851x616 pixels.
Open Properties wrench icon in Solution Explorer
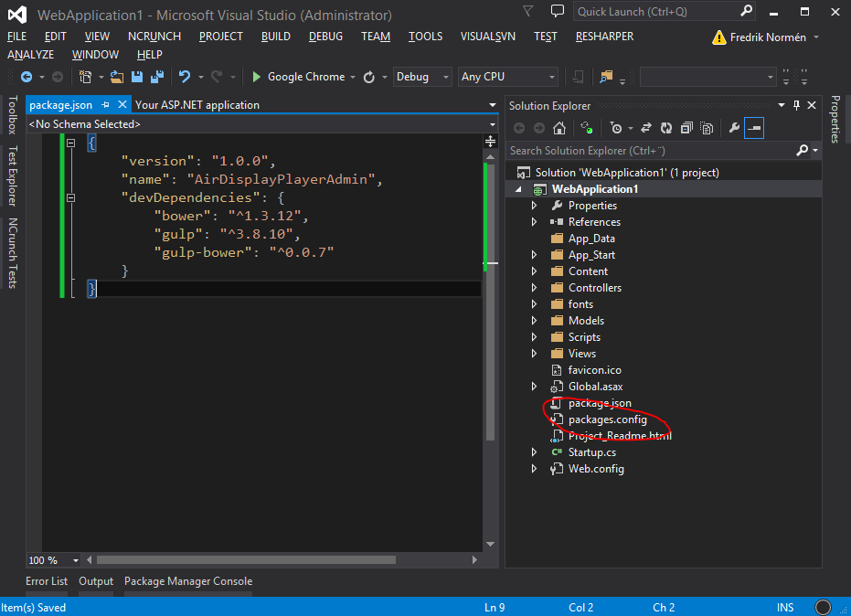(734, 128)
